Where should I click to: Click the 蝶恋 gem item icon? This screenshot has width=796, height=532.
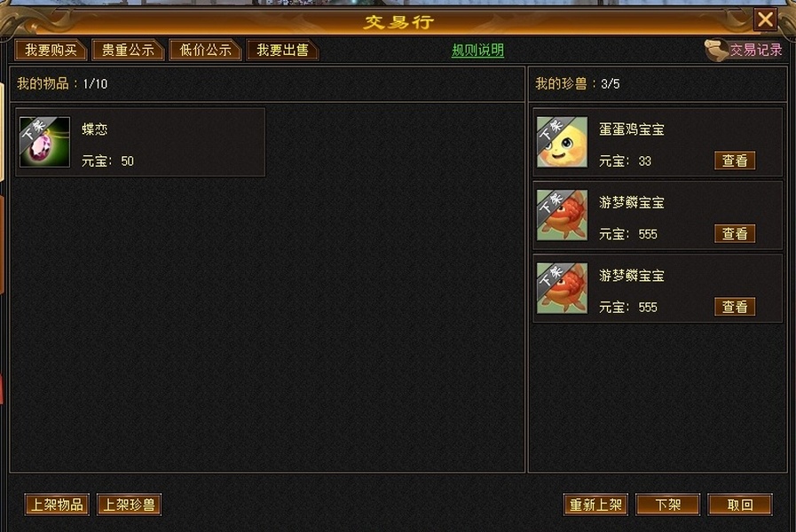tap(44, 142)
